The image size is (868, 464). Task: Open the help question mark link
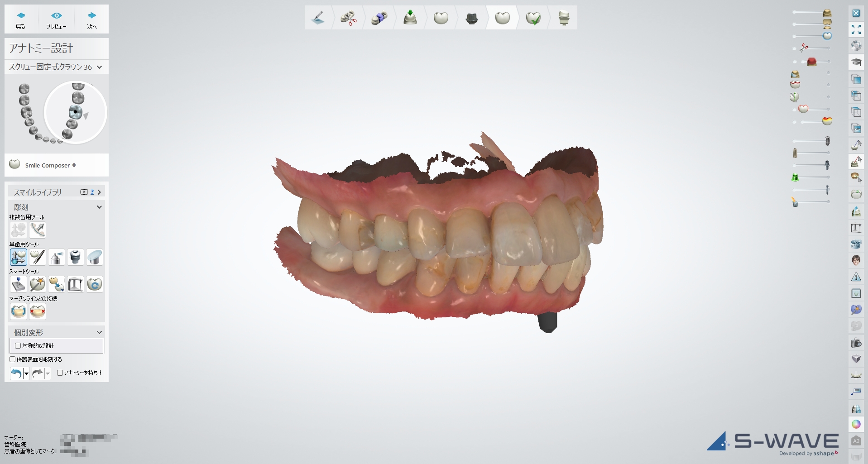pos(92,192)
